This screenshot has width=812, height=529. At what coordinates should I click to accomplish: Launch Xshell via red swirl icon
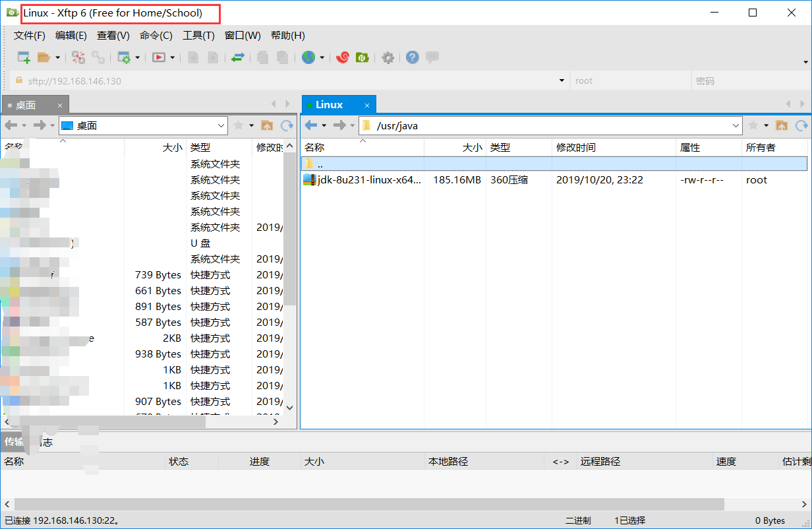coord(342,57)
